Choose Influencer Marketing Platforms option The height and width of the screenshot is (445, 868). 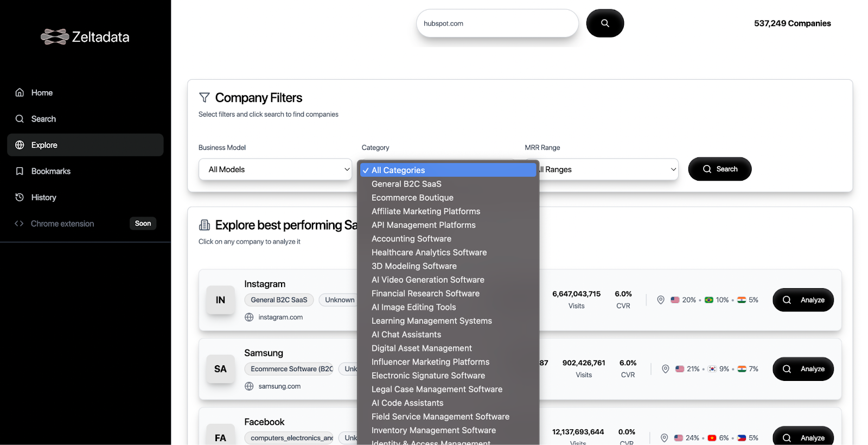pos(448,362)
